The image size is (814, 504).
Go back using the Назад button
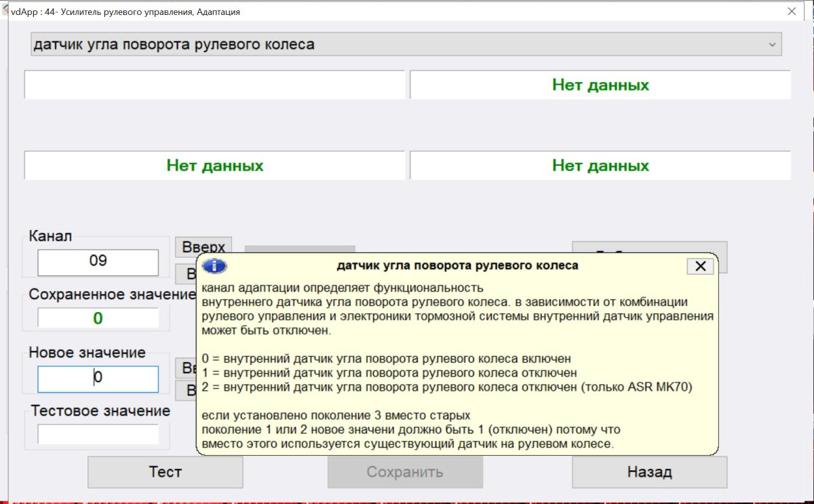coord(649,471)
